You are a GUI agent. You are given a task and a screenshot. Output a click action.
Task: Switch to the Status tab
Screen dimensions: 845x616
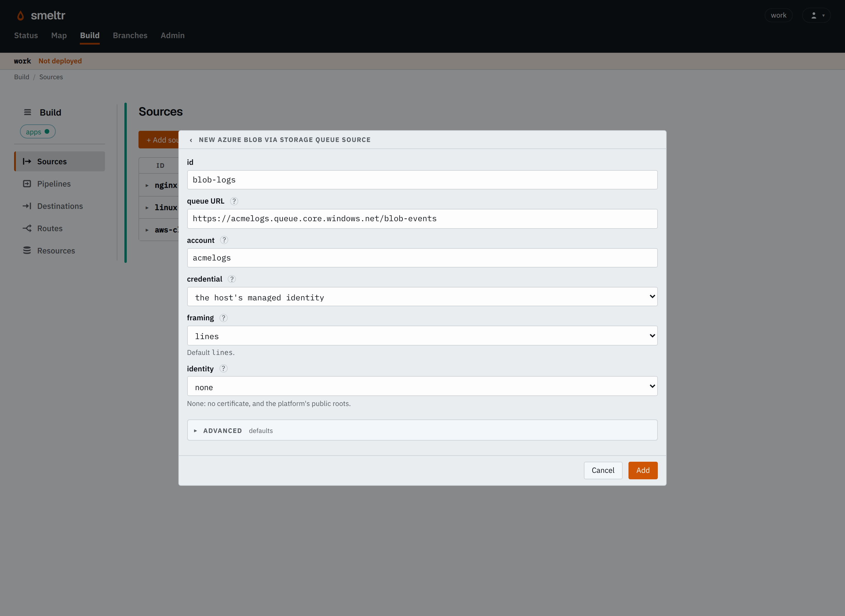coord(26,35)
